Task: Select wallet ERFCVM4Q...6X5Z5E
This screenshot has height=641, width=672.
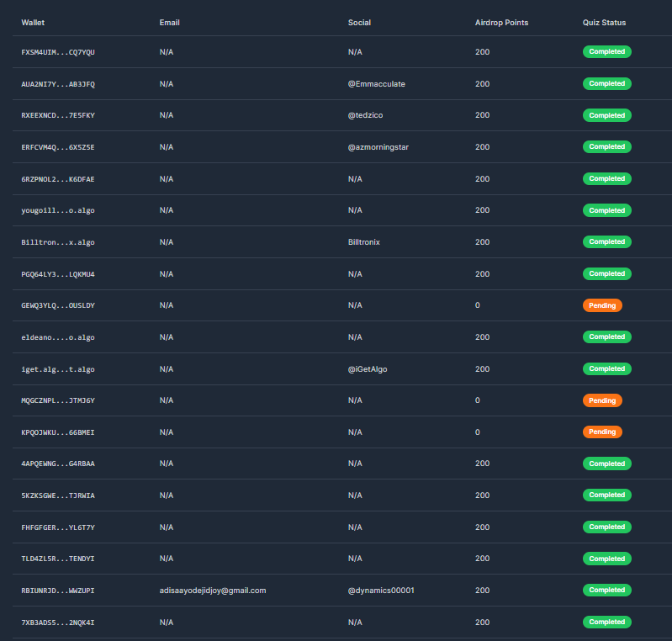Action: tap(58, 147)
